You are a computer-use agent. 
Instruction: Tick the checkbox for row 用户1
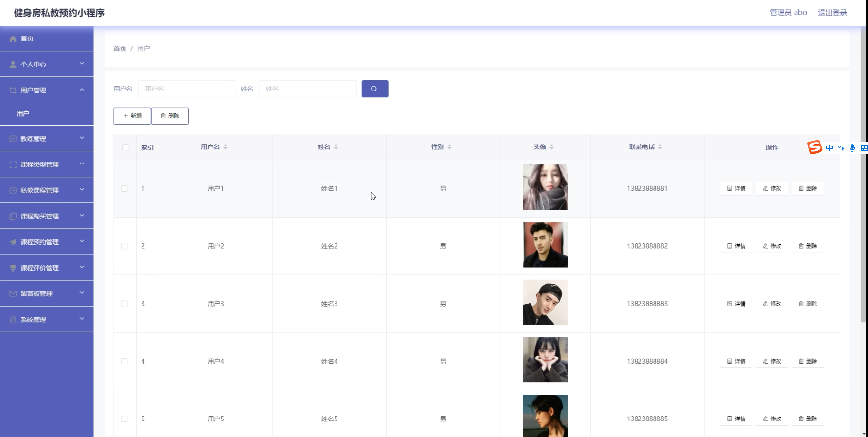(x=124, y=188)
